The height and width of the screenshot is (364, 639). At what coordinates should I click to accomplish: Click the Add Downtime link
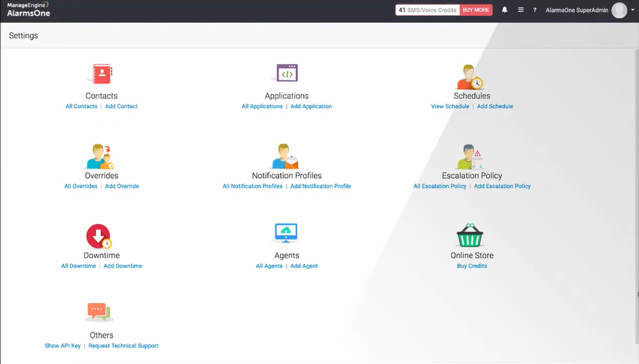[123, 266]
